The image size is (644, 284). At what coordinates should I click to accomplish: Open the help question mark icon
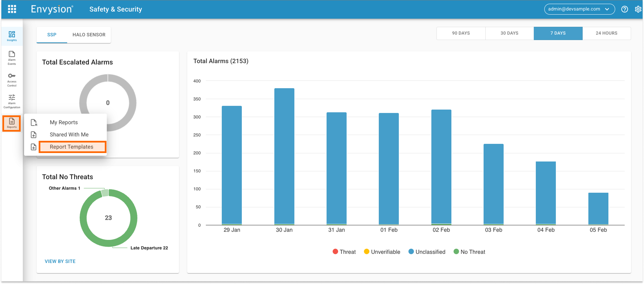(x=624, y=9)
